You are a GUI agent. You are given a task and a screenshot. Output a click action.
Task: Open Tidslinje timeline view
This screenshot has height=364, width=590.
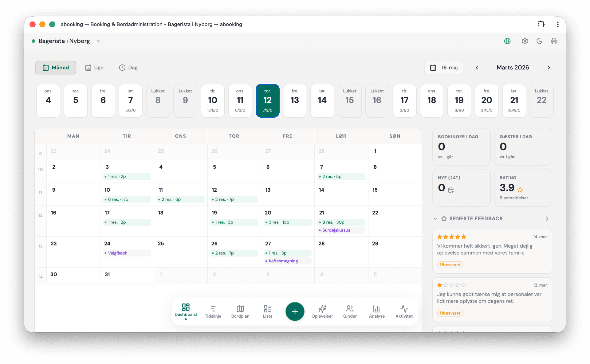[x=213, y=311]
